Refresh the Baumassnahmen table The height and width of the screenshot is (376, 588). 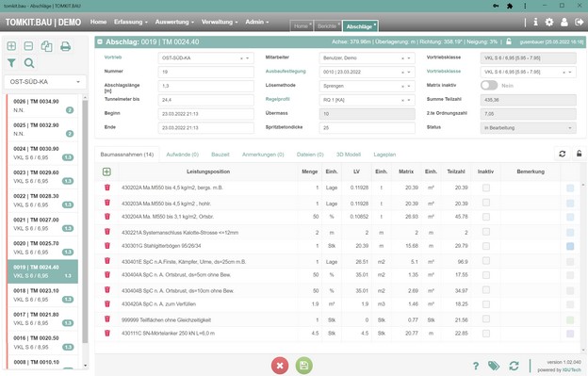pyautogui.click(x=562, y=154)
